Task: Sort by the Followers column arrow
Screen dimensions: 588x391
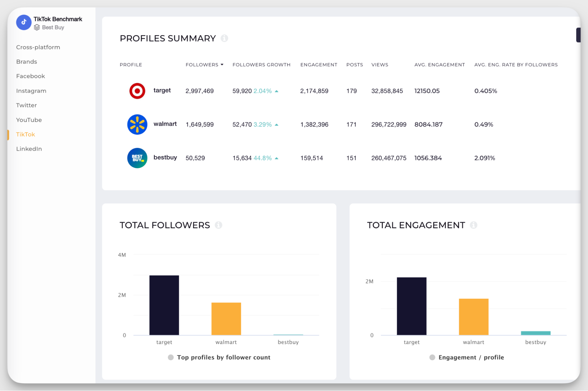Action: point(222,64)
